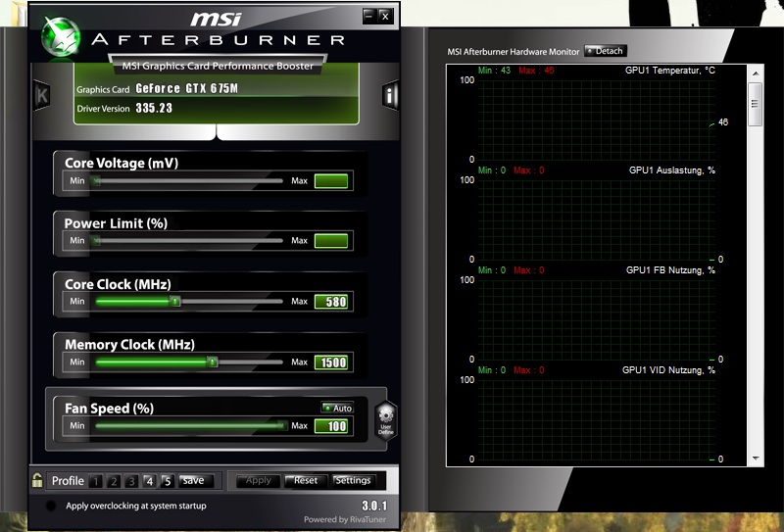
Task: Click the hardware monitor scroll-up arrow
Action: click(756, 73)
